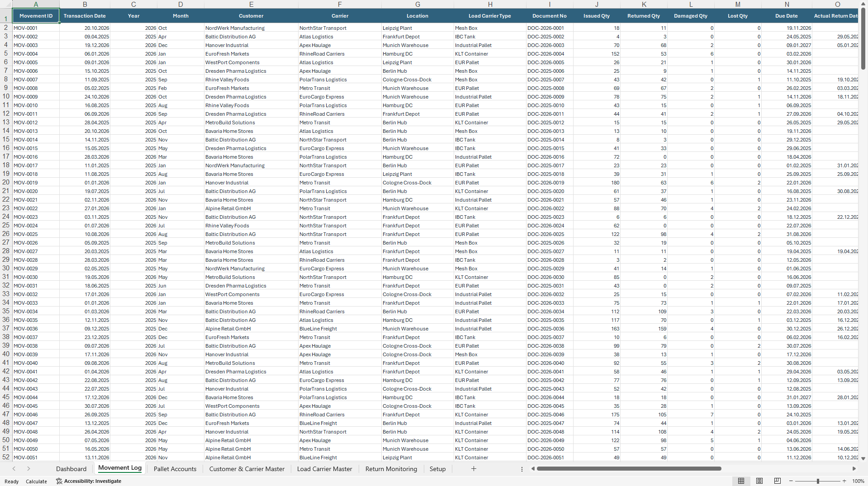Open Accessibility: Investigate status item
Viewport: 868px width, 486px height.
click(89, 481)
